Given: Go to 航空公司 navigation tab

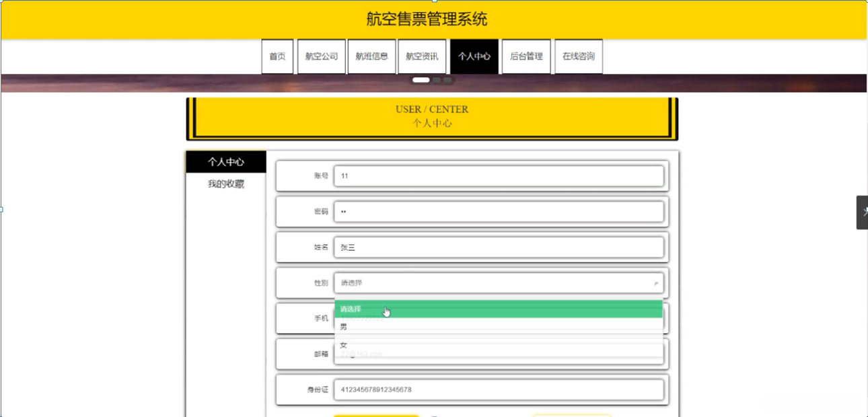Looking at the screenshot, I should coord(321,56).
